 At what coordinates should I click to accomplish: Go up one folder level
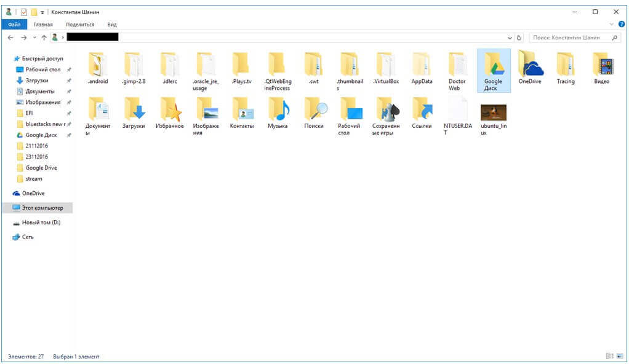(44, 38)
